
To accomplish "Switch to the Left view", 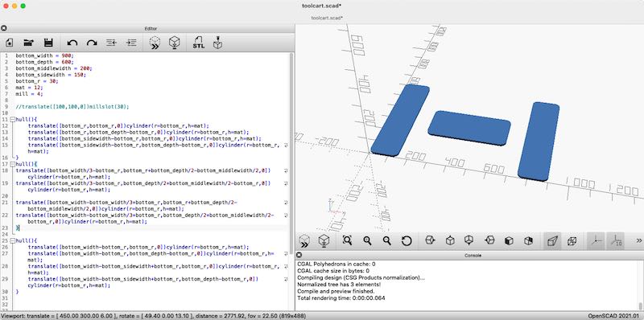I will [489, 241].
